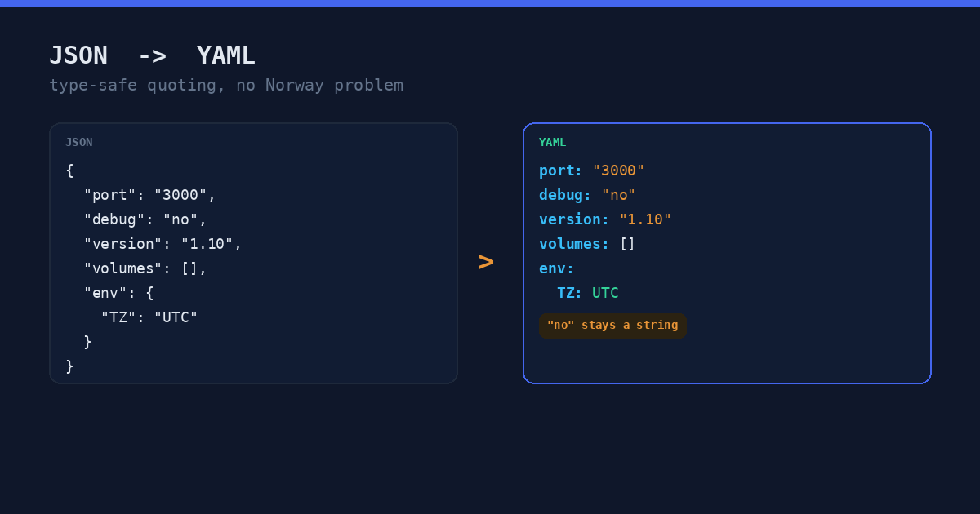Click the "no" value in YAML output

pos(619,195)
